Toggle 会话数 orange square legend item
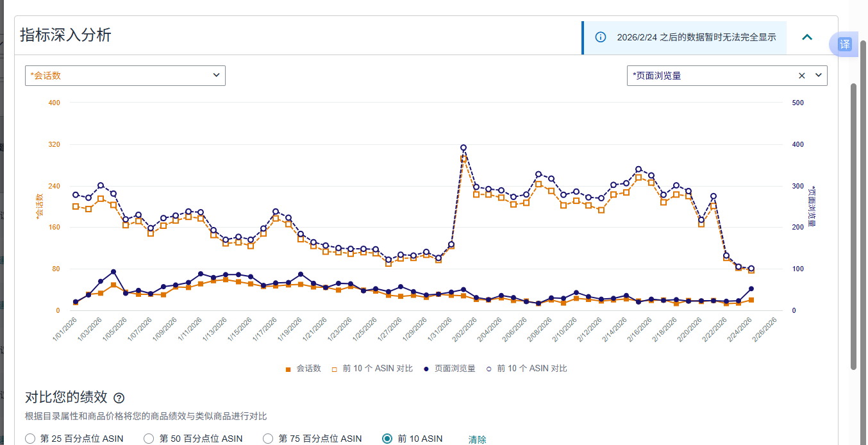The height and width of the screenshot is (445, 868). [x=303, y=369]
